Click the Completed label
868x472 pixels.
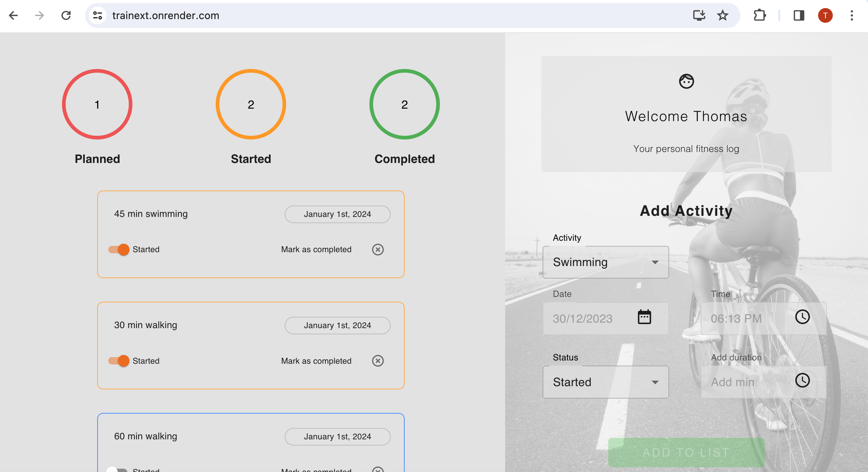click(405, 159)
